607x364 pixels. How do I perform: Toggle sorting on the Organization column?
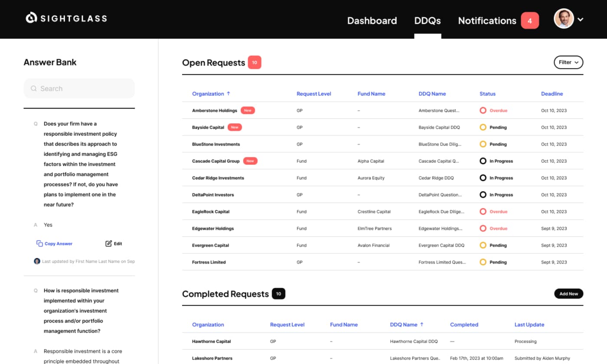click(x=211, y=94)
